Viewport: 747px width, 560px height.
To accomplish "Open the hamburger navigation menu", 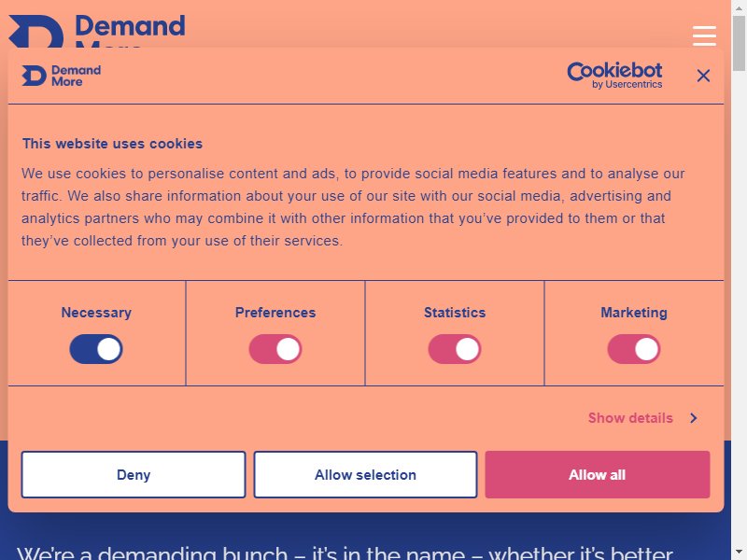I will tap(704, 35).
